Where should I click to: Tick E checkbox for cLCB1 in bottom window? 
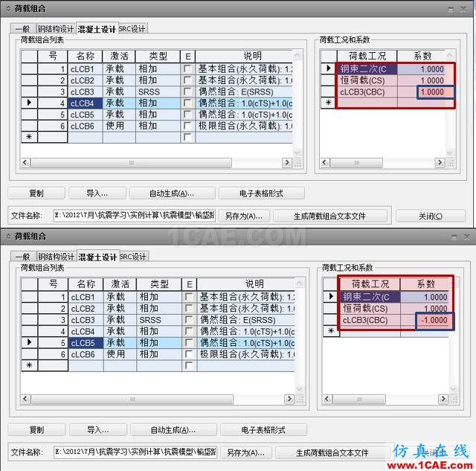189,297
